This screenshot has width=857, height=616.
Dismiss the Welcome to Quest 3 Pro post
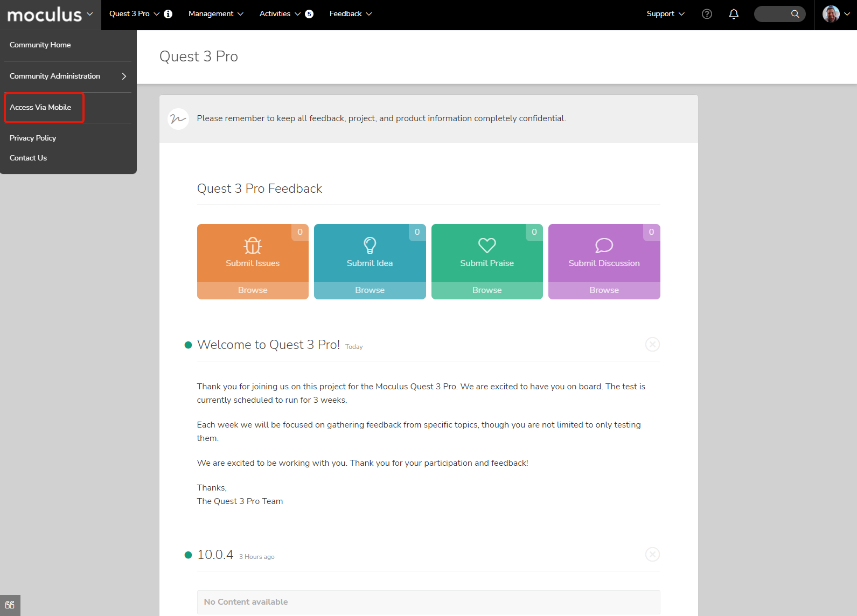tap(652, 345)
